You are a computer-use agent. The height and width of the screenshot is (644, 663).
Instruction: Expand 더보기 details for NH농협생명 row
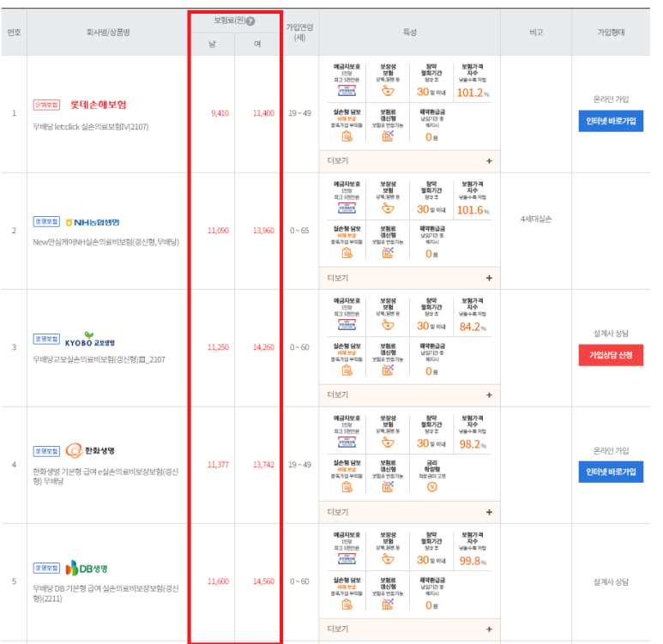click(409, 278)
